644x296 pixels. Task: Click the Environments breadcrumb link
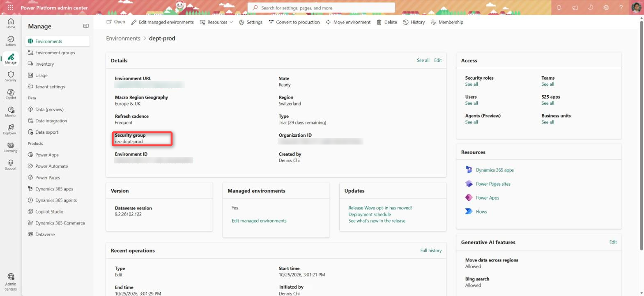(123, 38)
